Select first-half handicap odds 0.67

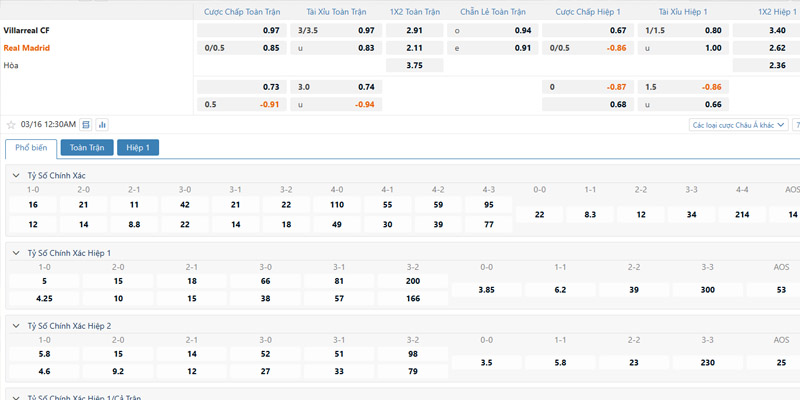(588, 31)
